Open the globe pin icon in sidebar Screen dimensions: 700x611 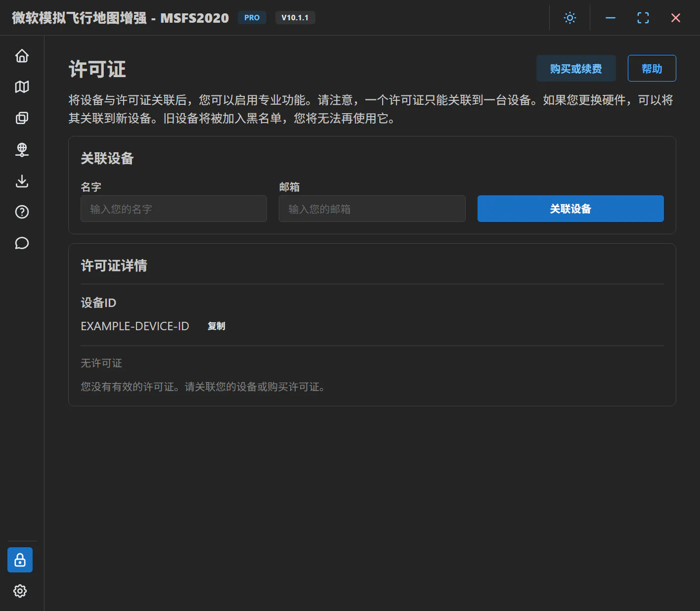click(x=22, y=149)
